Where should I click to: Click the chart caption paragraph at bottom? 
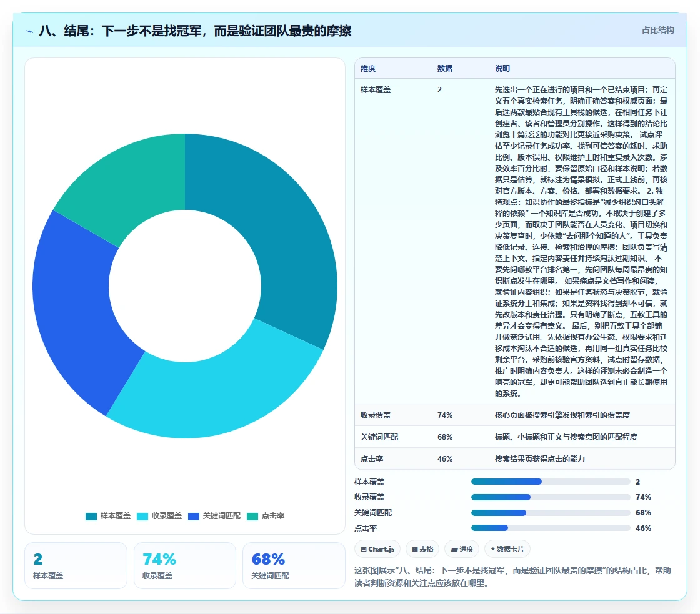[513, 577]
